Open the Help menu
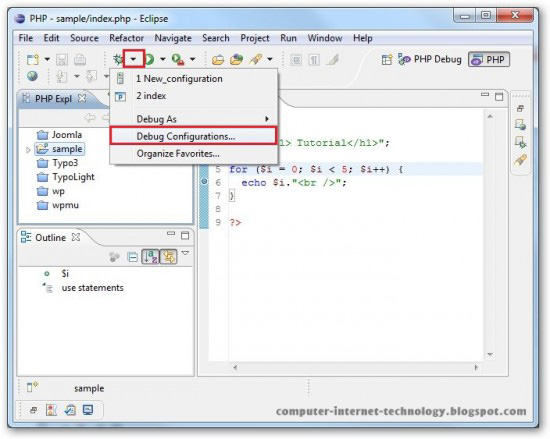 tap(363, 38)
